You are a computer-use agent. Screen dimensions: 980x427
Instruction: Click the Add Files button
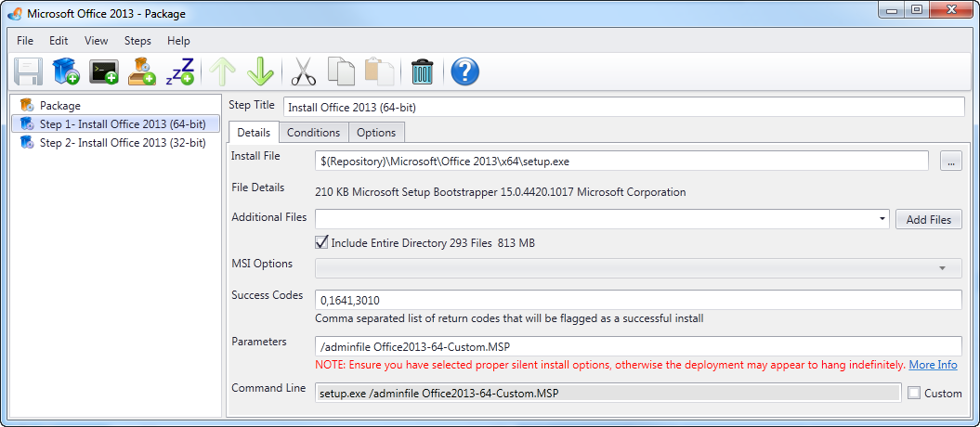928,220
